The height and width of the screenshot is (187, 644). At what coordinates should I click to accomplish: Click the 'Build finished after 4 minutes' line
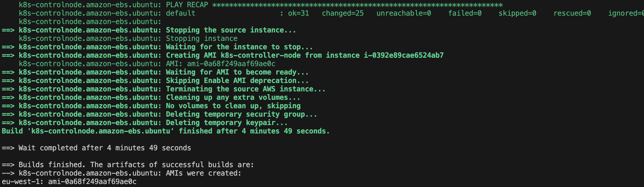point(165,131)
